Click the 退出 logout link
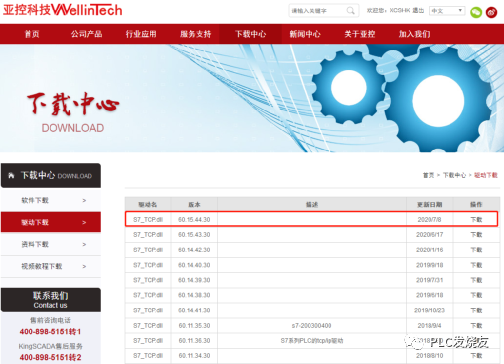 tap(418, 10)
